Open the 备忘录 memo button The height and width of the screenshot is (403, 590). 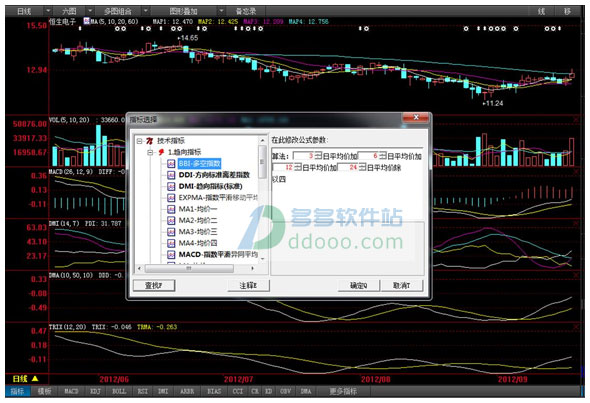(x=246, y=11)
